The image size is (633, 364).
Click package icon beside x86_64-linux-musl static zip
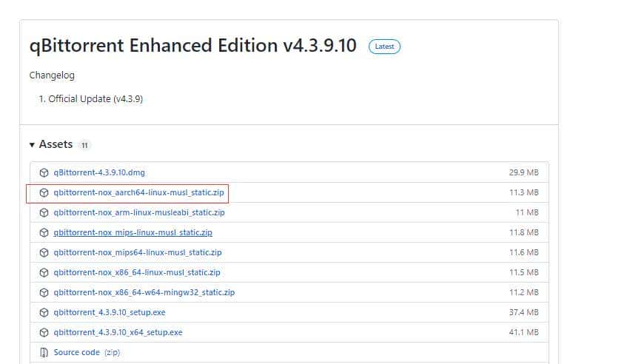44,272
